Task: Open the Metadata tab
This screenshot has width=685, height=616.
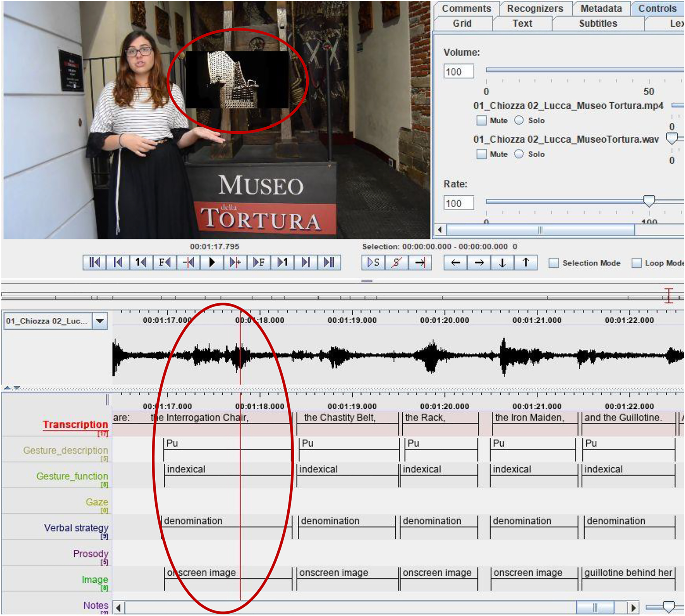Action: click(x=601, y=8)
